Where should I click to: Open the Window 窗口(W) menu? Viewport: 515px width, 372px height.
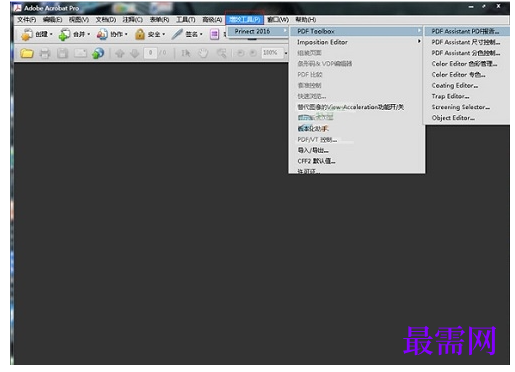click(278, 20)
